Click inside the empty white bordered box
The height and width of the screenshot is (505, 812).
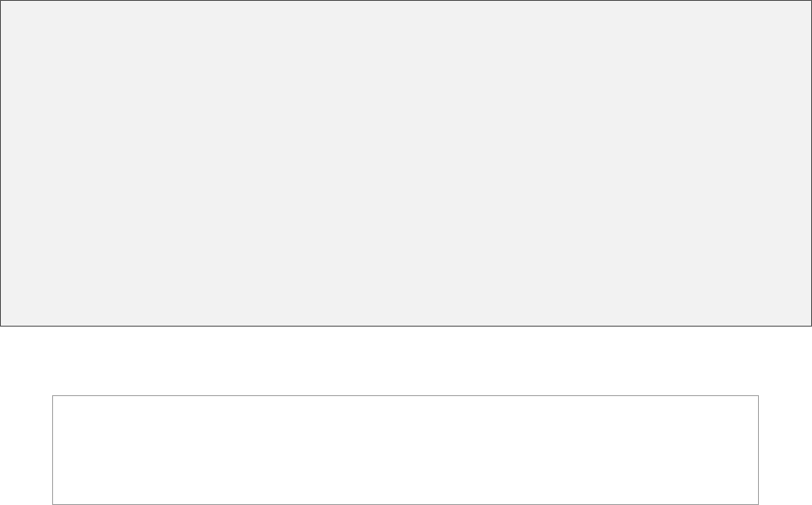click(406, 450)
